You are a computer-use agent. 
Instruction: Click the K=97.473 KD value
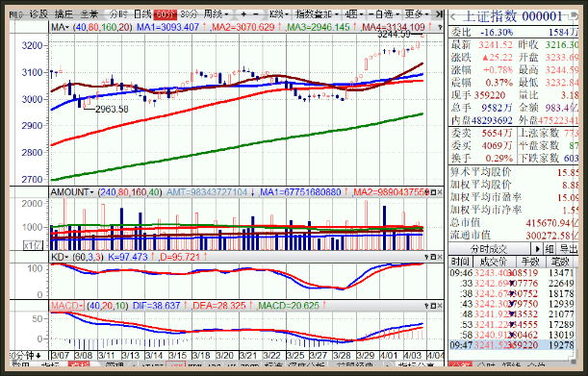click(x=128, y=257)
